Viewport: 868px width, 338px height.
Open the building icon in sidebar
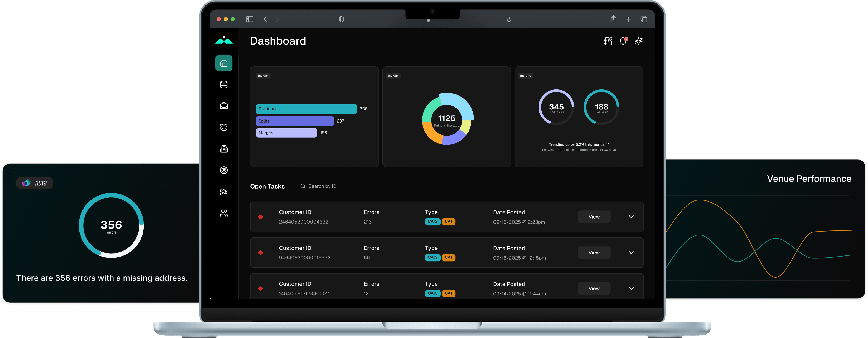(x=224, y=149)
